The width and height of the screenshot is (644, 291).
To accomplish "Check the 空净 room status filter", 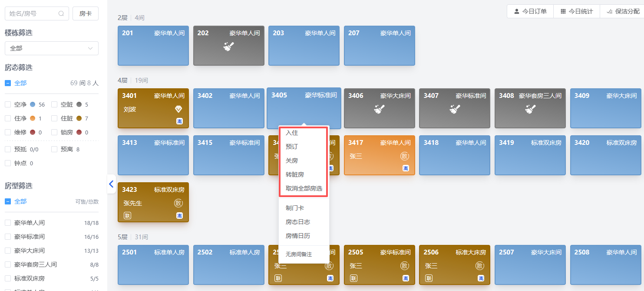I will coord(8,104).
